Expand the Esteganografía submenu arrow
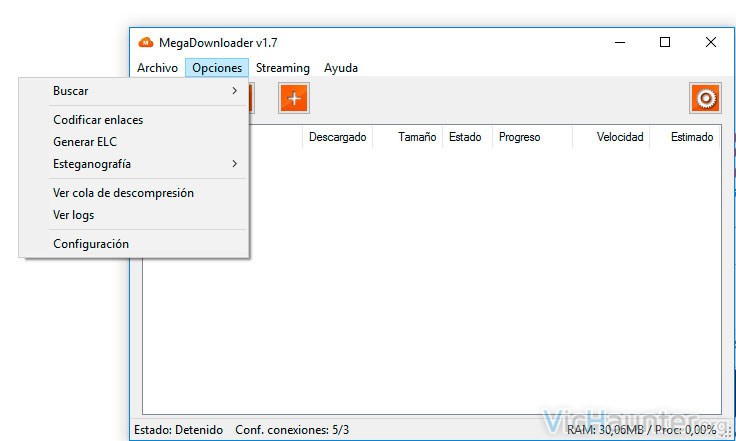Screen dimensions: 736x441 click(235, 164)
